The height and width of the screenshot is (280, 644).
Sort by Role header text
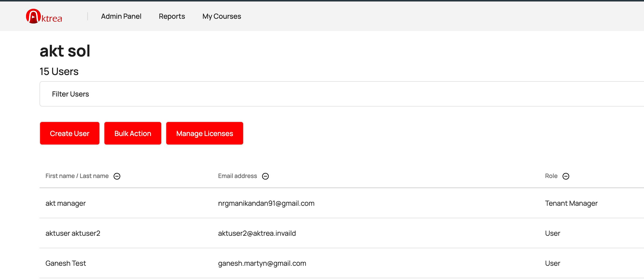click(551, 176)
